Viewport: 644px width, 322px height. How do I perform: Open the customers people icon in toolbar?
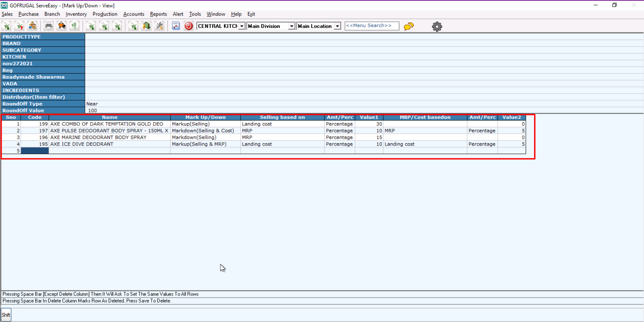click(x=33, y=26)
